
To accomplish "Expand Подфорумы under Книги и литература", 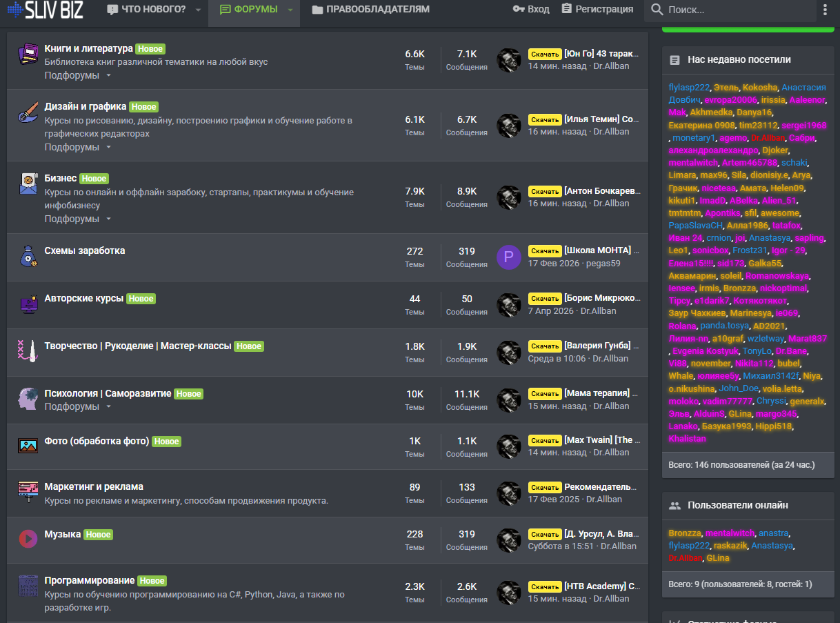I will tap(78, 75).
